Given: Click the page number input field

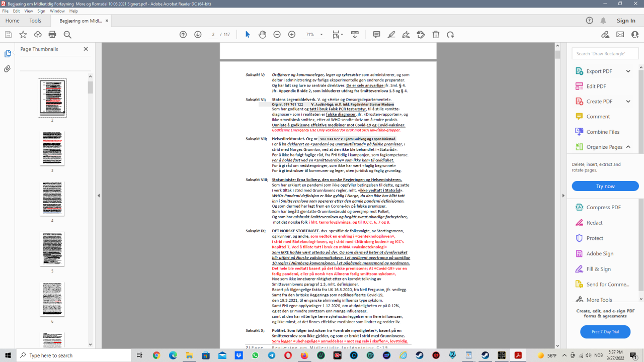Looking at the screenshot, I should point(214,35).
